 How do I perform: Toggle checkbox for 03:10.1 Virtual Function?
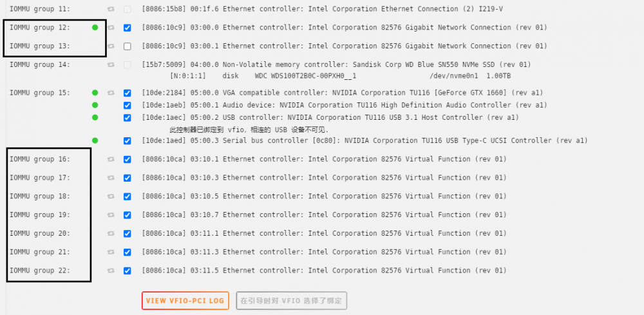click(x=128, y=159)
